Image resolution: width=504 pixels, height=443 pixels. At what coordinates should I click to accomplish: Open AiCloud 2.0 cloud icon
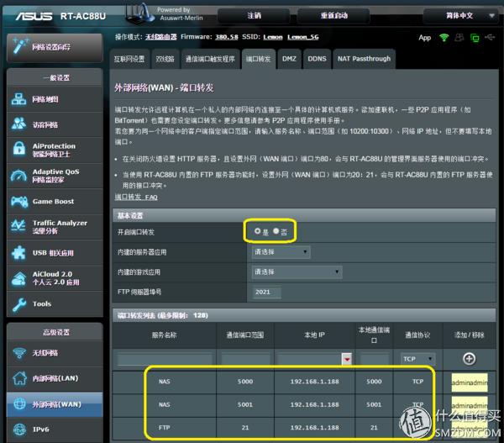[19, 278]
